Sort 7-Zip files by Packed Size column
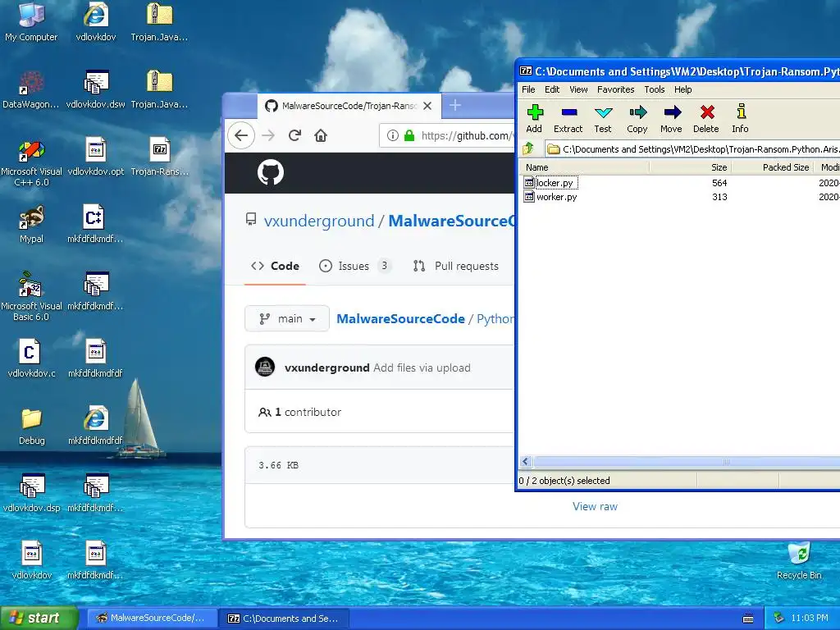Screen dimensions: 840x630 tap(773, 167)
